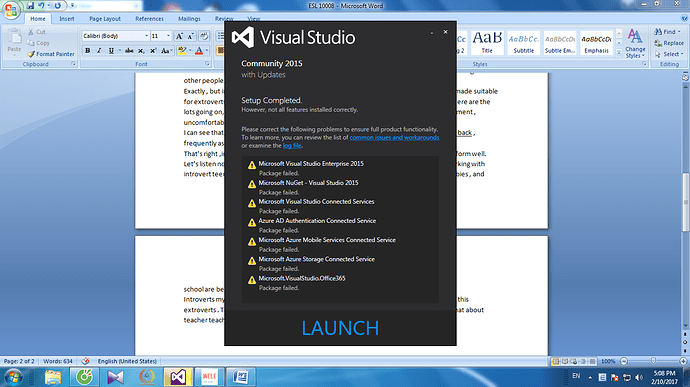Open the Windows Start menu
Image resolution: width=690 pixels, height=387 pixels.
coord(14,377)
